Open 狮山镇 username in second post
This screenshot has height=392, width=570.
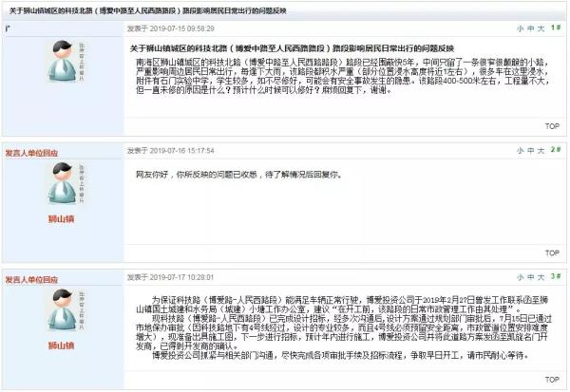point(62,218)
